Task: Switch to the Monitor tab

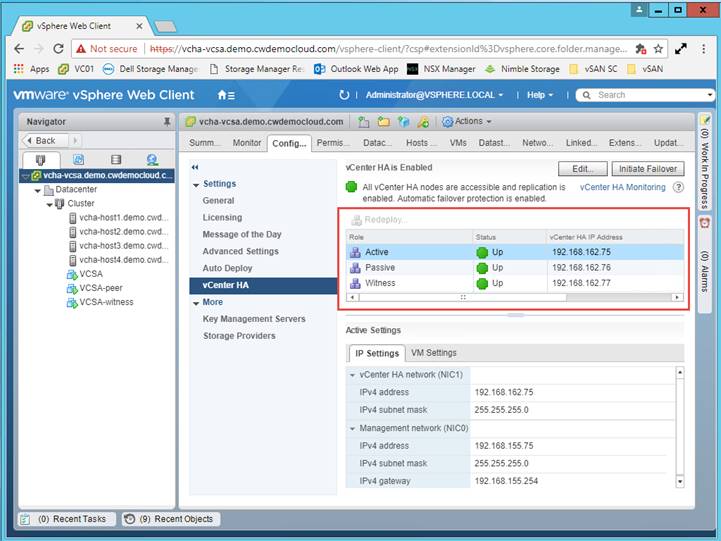Action: pyautogui.click(x=246, y=143)
